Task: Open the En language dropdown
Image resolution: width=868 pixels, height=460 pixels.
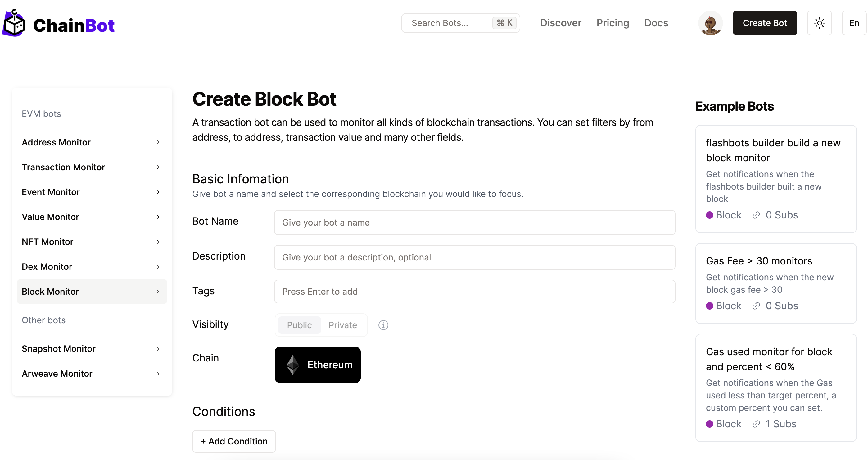Action: [x=853, y=23]
